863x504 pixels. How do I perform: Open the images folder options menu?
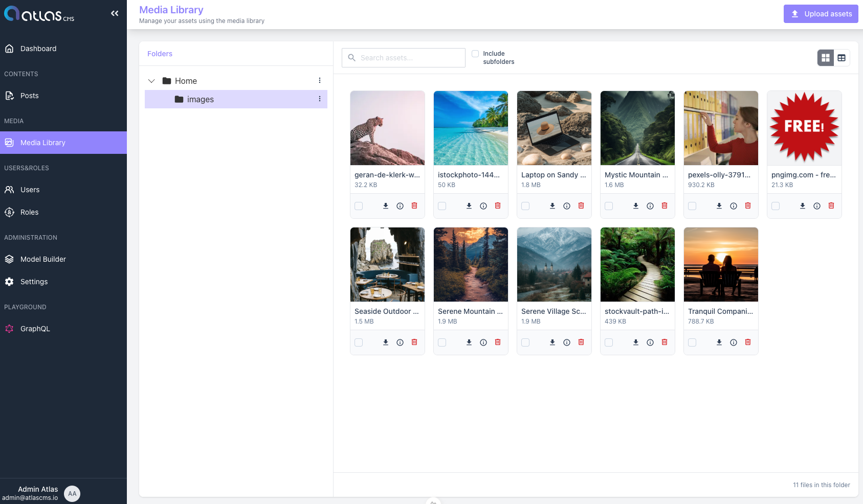[320, 99]
